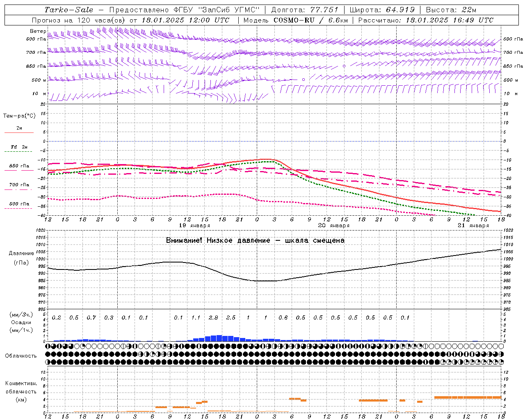Screen dimensions: 525x420
Task: Click the 0.7 precipitation amount value
Action: click(x=91, y=318)
